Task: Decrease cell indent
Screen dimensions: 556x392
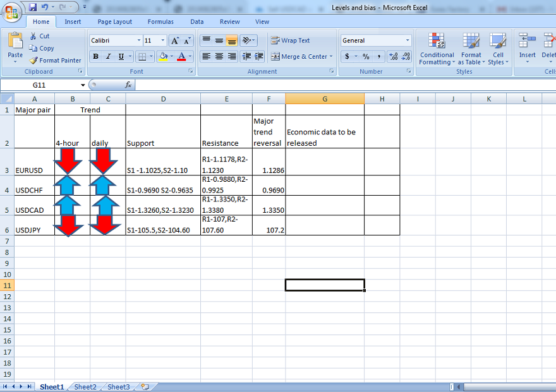Action: point(246,56)
